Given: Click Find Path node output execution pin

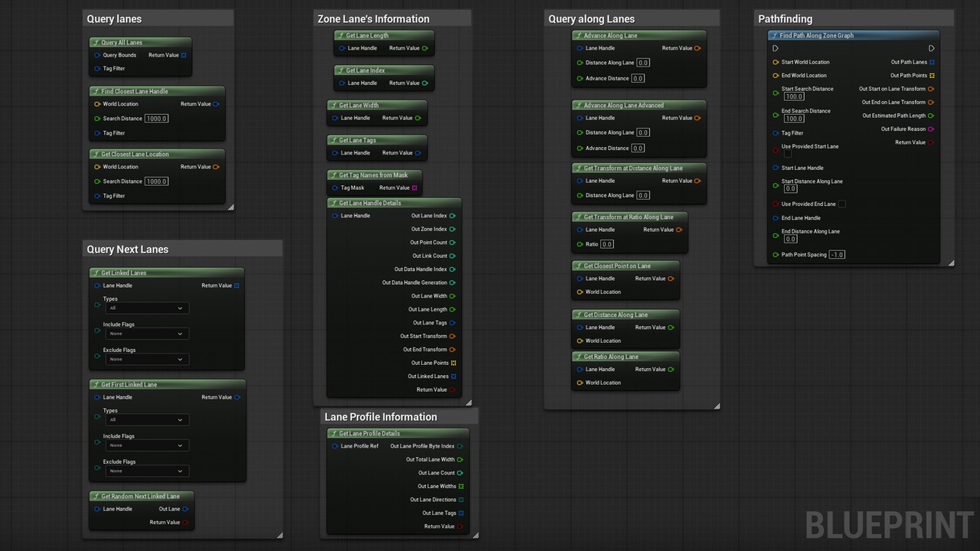Looking at the screenshot, I should point(931,48).
